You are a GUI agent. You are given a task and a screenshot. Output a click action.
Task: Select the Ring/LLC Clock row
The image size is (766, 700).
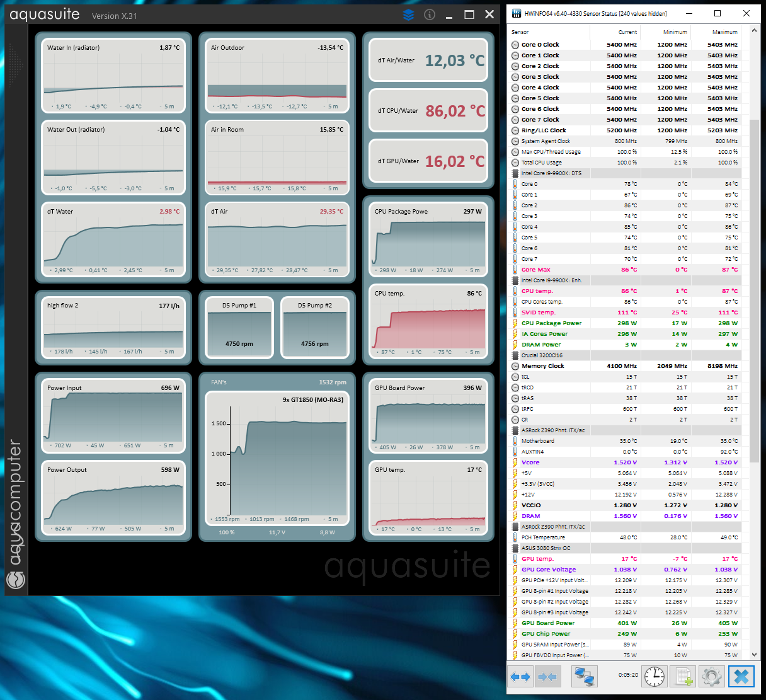click(625, 130)
